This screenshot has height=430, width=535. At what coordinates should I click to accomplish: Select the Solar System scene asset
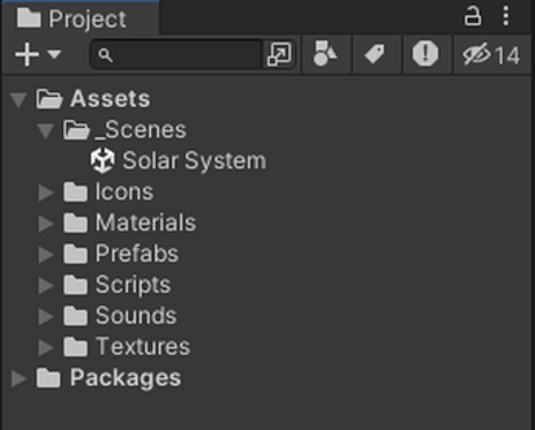[x=178, y=160]
